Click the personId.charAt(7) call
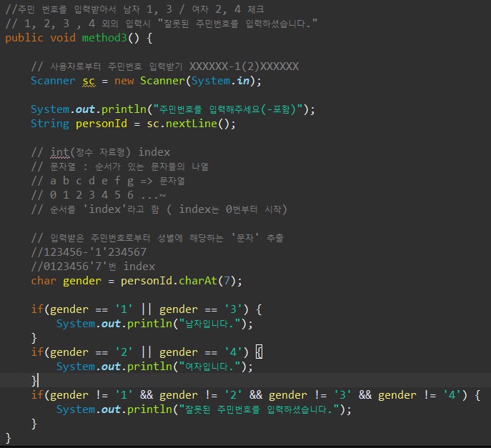Image resolution: width=491 pixels, height=448 pixels. click(x=178, y=281)
